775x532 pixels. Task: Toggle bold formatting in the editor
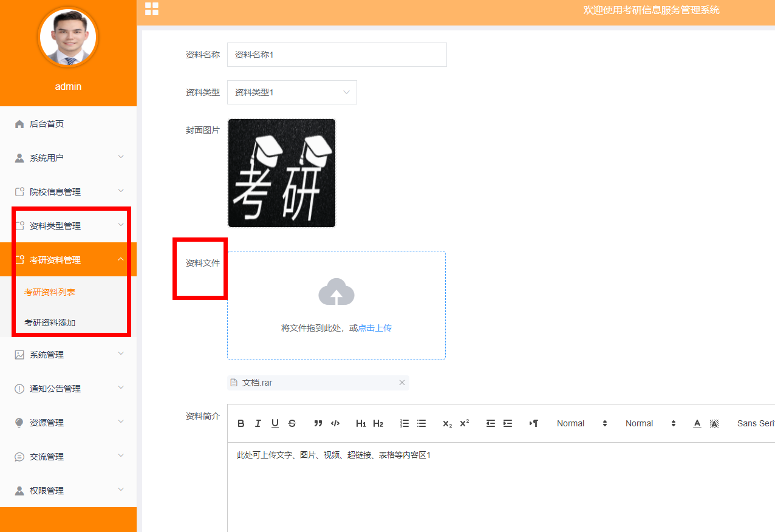pyautogui.click(x=241, y=423)
